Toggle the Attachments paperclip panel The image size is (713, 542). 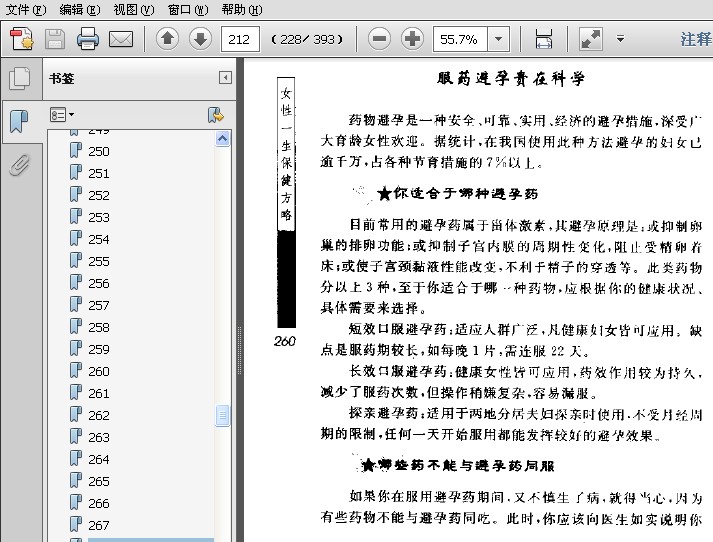(19, 165)
